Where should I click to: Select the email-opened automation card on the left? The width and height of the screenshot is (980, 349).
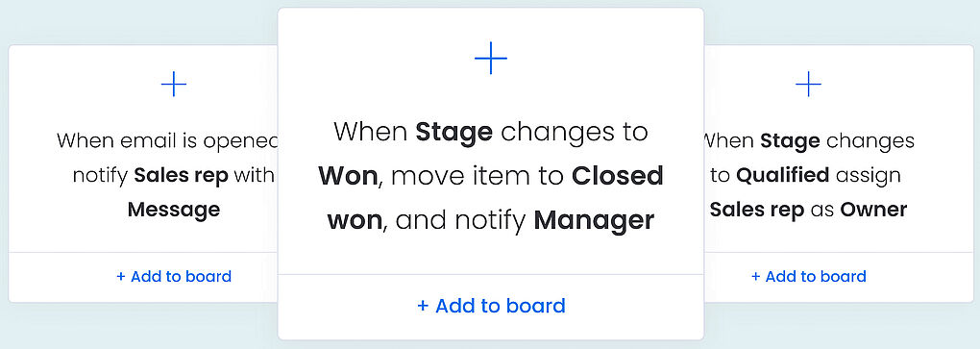point(143,174)
